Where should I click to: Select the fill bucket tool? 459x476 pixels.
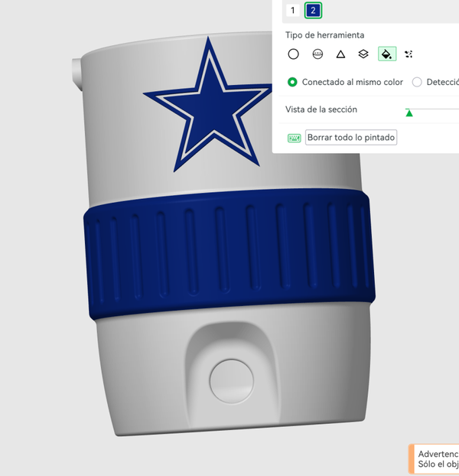click(387, 54)
